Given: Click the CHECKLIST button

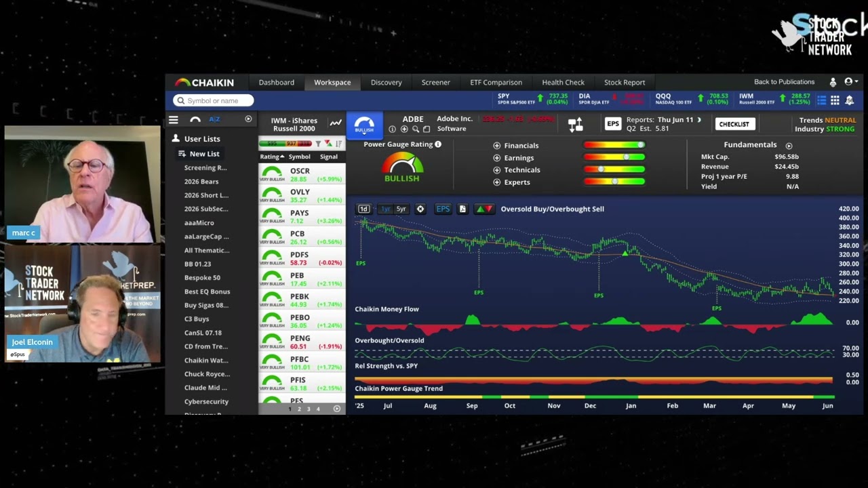Looking at the screenshot, I should tap(734, 124).
